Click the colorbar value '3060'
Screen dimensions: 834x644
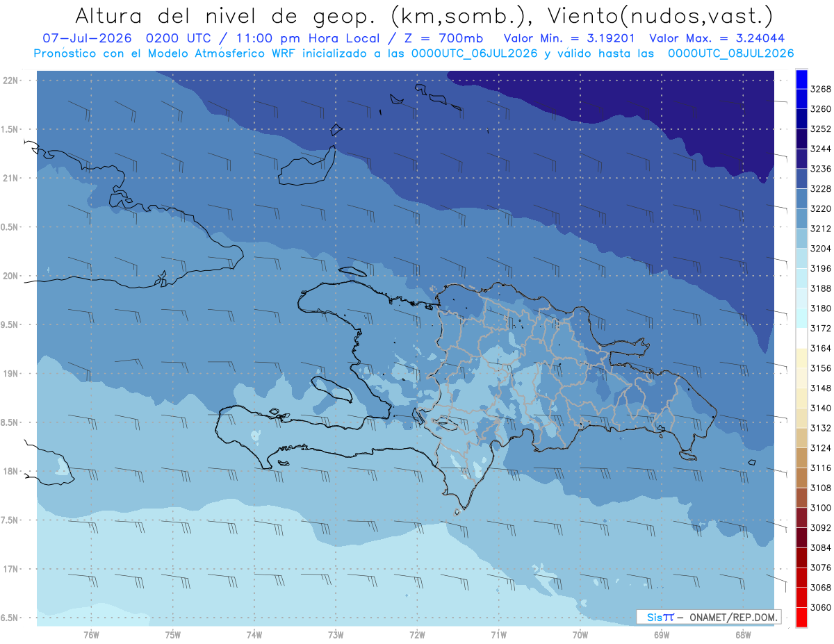(821, 607)
